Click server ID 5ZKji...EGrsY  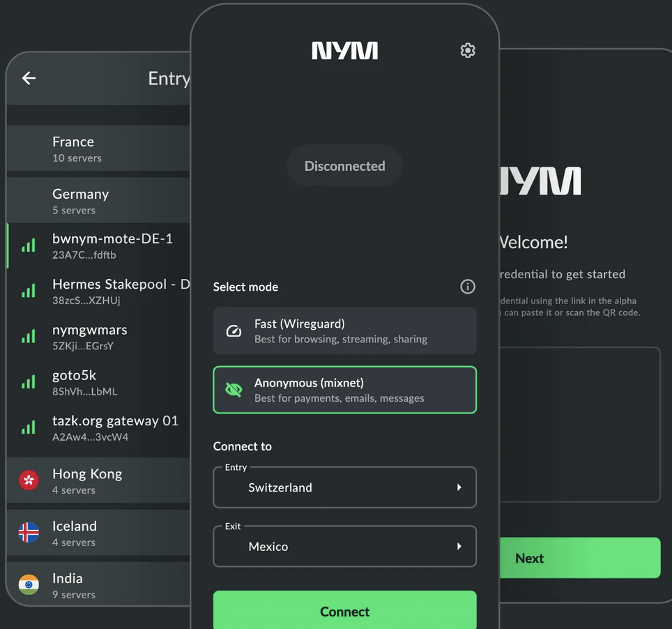[83, 346]
